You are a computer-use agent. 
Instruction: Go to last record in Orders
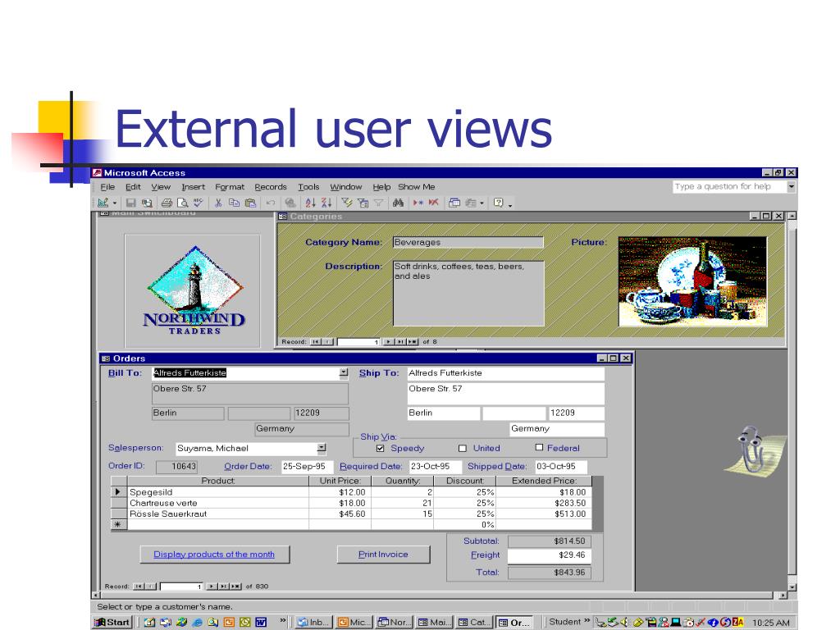(224, 587)
